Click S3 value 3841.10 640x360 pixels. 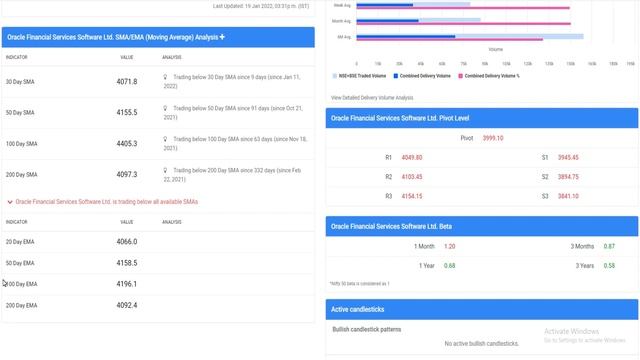(x=568, y=196)
